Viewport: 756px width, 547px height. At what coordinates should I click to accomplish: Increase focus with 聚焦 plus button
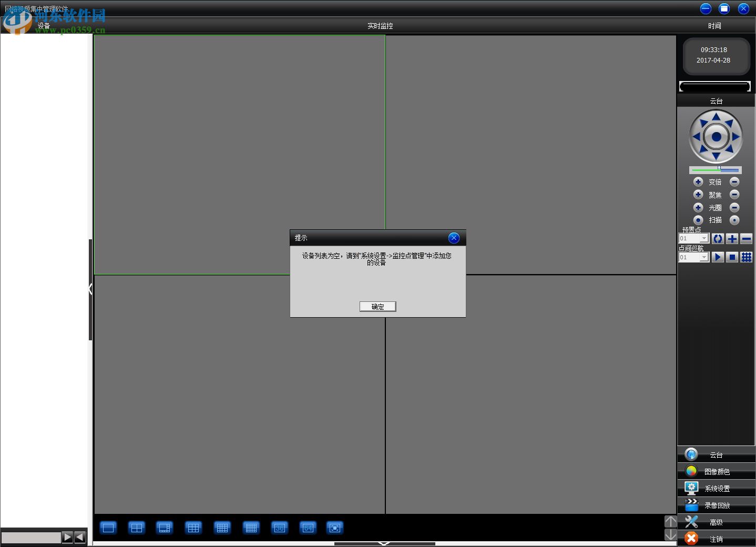click(x=698, y=195)
